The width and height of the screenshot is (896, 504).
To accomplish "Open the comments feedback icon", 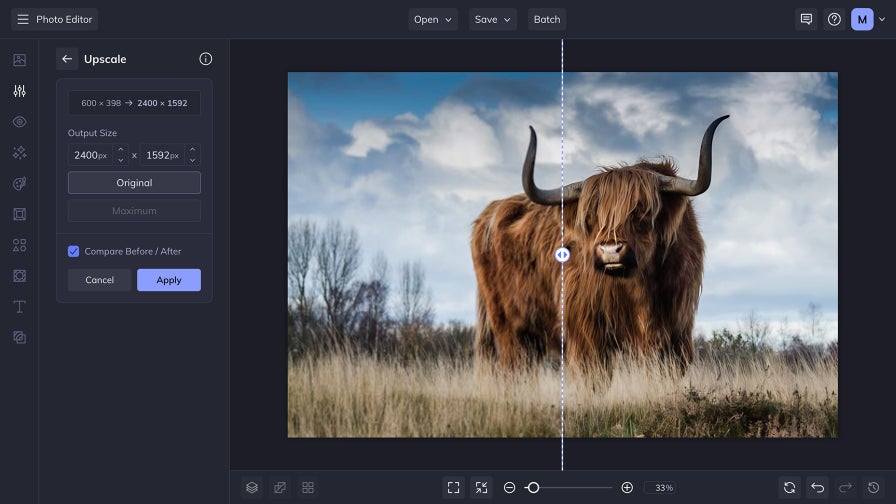I will [x=805, y=19].
